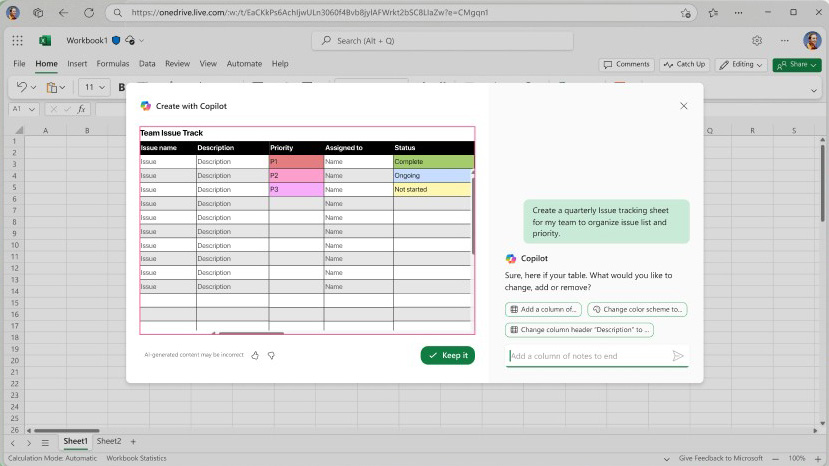
Task: Expand the workbook title dropdown chevron
Action: pos(142,41)
